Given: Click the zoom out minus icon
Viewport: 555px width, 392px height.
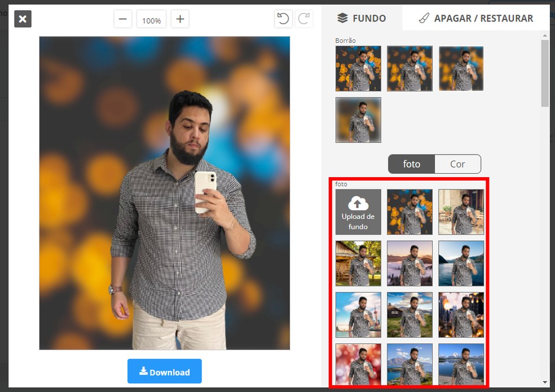Looking at the screenshot, I should (x=122, y=19).
